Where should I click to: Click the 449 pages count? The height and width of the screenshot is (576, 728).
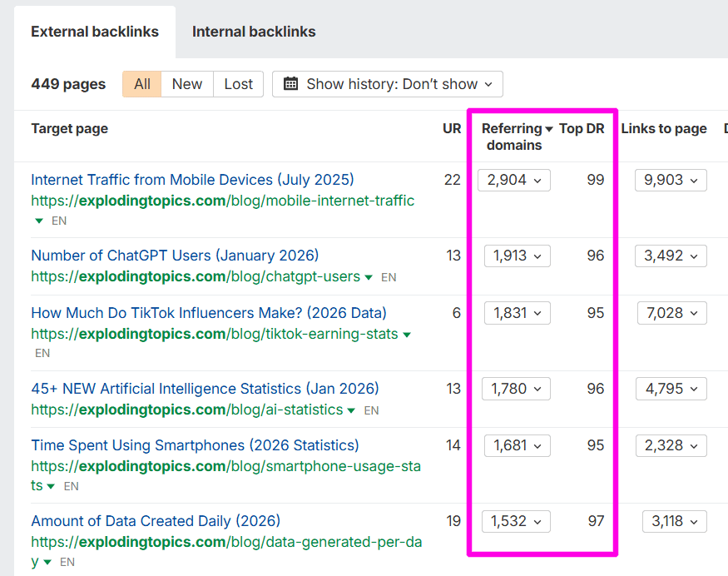pyautogui.click(x=68, y=84)
